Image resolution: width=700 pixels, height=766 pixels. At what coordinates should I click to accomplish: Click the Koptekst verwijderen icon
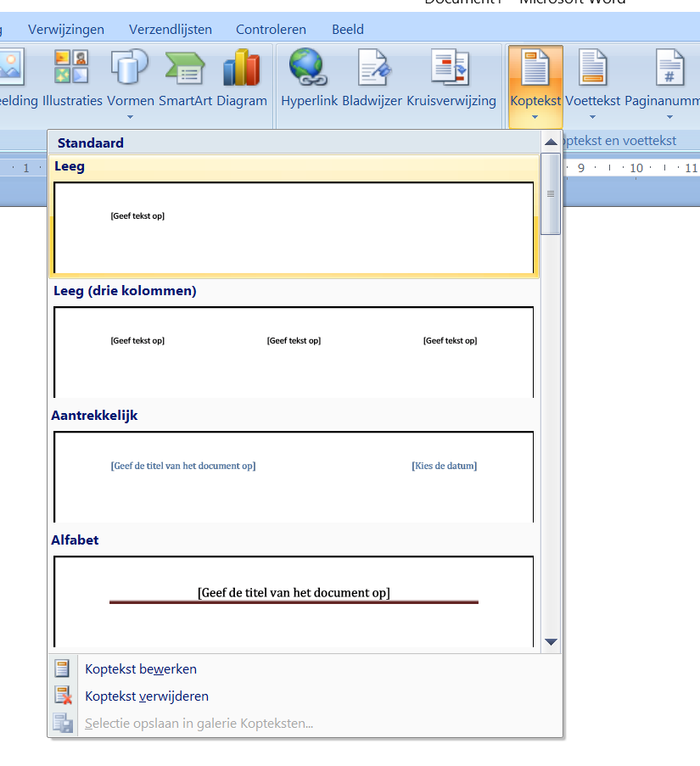pos(63,696)
